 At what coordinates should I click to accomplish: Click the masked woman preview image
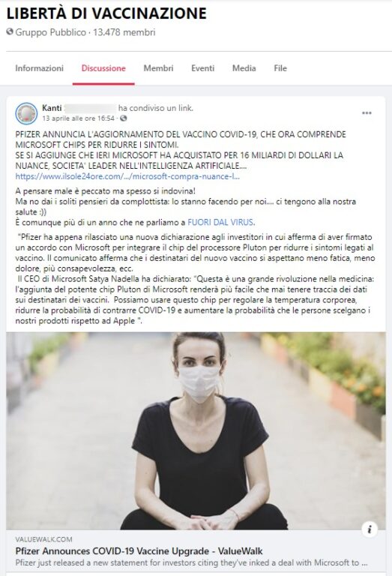pyautogui.click(x=196, y=431)
